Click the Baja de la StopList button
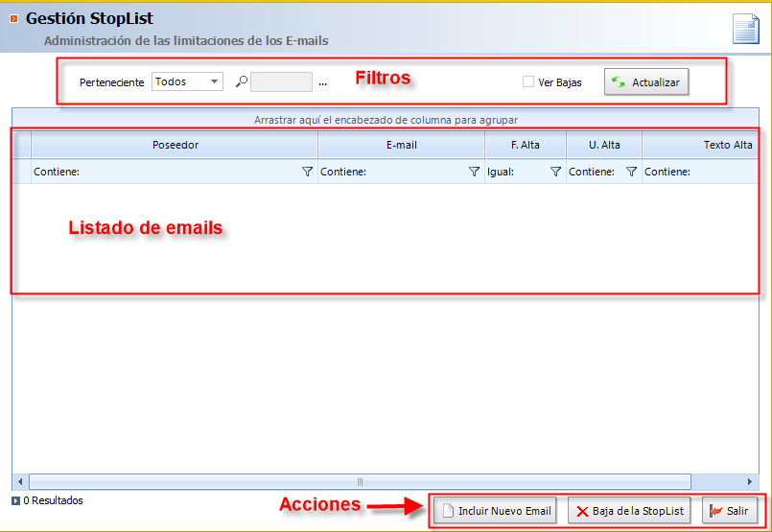This screenshot has height=532, width=772. (x=629, y=511)
